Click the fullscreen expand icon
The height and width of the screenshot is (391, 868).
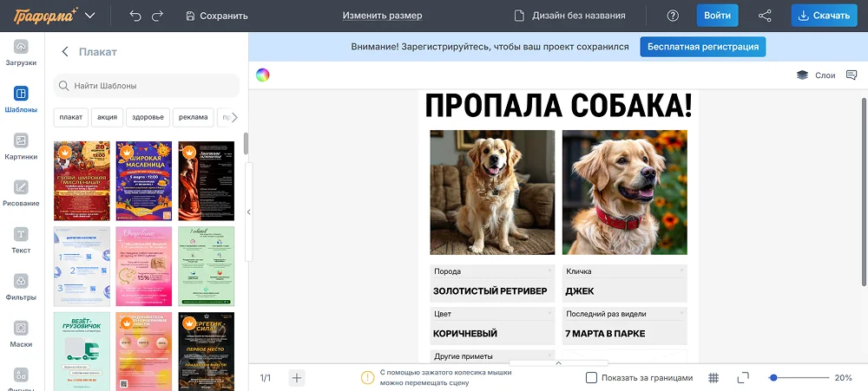743,378
